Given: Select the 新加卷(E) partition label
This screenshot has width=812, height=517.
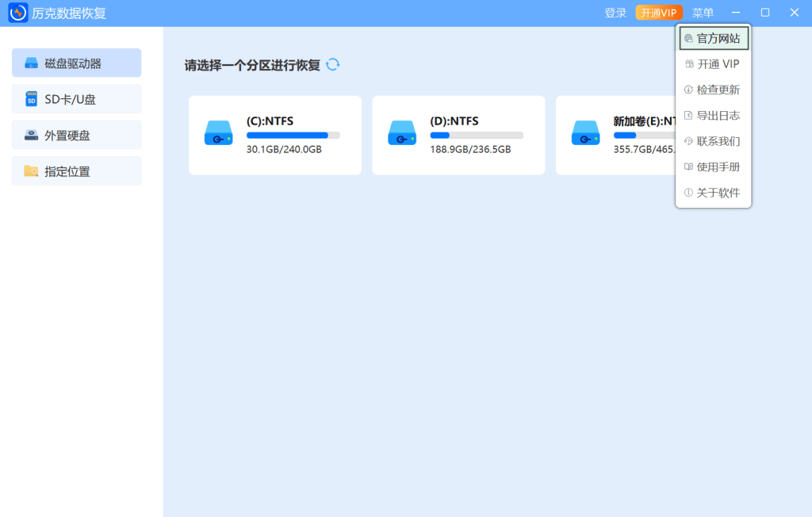Looking at the screenshot, I should pyautogui.click(x=644, y=121).
